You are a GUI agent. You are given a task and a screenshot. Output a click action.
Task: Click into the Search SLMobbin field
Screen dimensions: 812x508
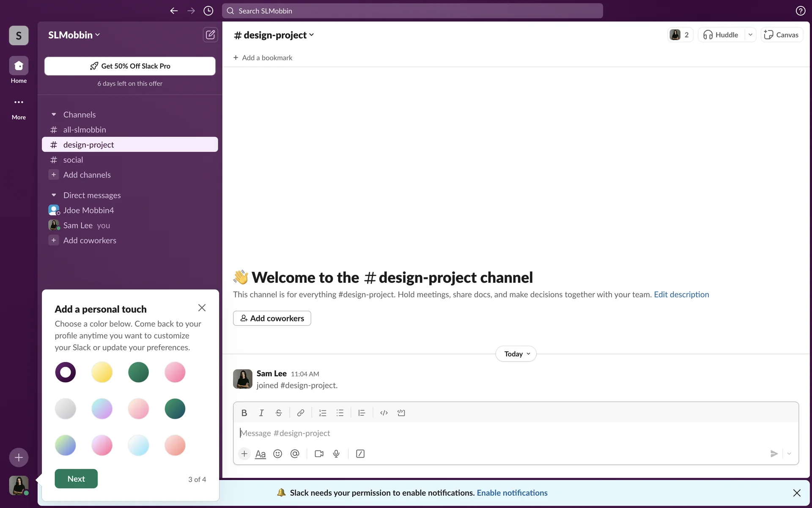(x=412, y=11)
